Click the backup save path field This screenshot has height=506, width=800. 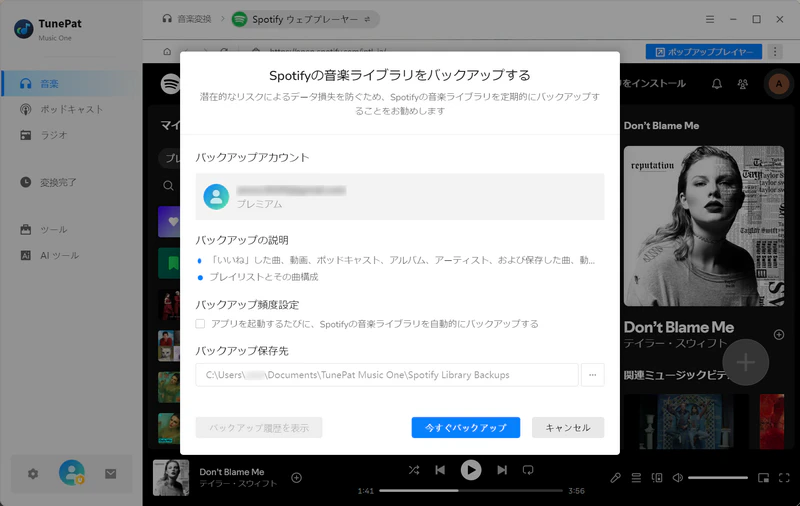387,375
